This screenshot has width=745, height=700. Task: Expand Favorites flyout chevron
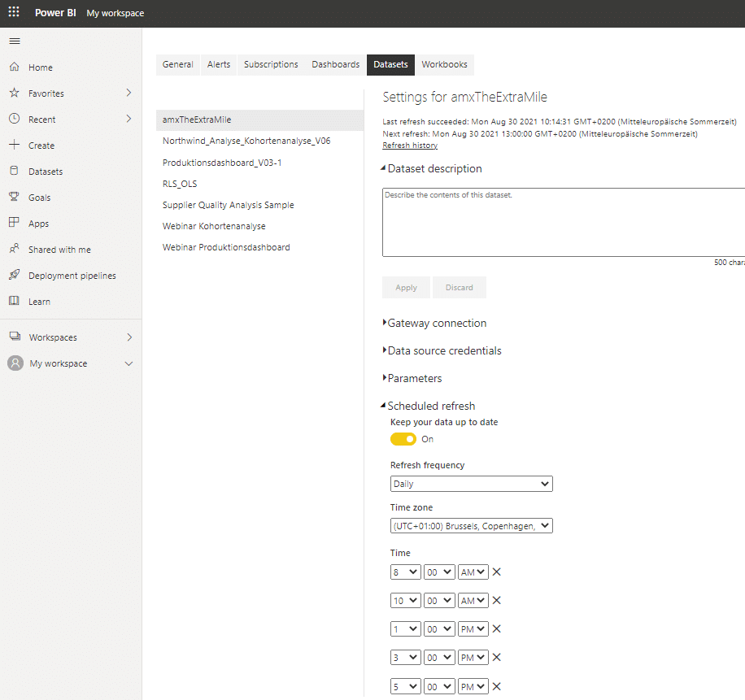(129, 93)
